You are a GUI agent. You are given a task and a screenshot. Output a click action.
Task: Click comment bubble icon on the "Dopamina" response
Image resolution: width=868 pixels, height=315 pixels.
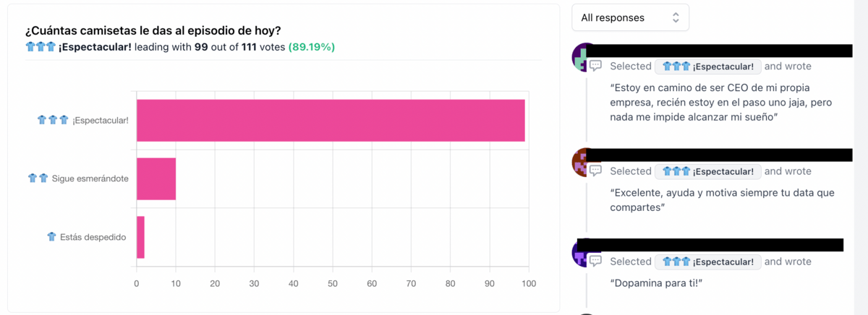coord(595,261)
